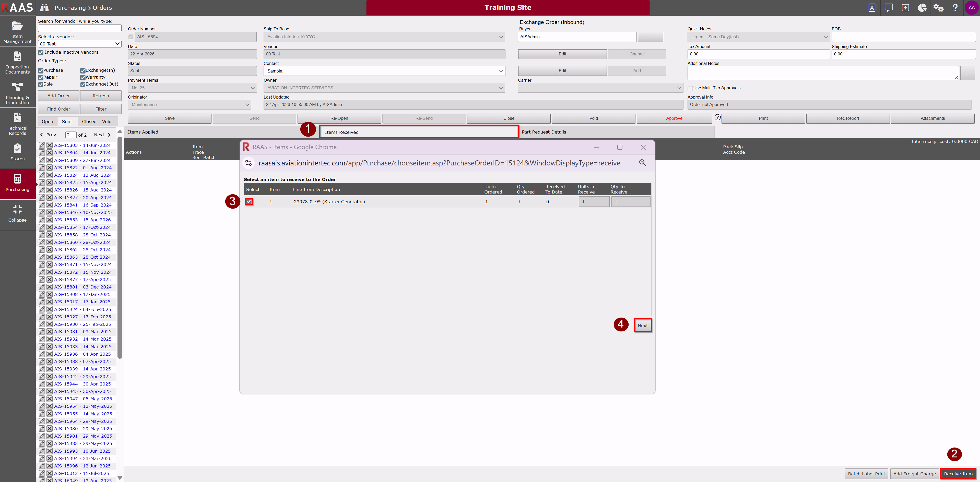This screenshot has width=980, height=482.
Task: Open the chat message icon in header
Action: (889, 8)
